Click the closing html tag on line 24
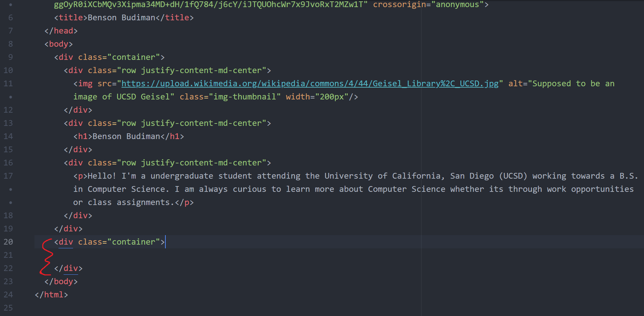644x316 pixels. (x=51, y=295)
